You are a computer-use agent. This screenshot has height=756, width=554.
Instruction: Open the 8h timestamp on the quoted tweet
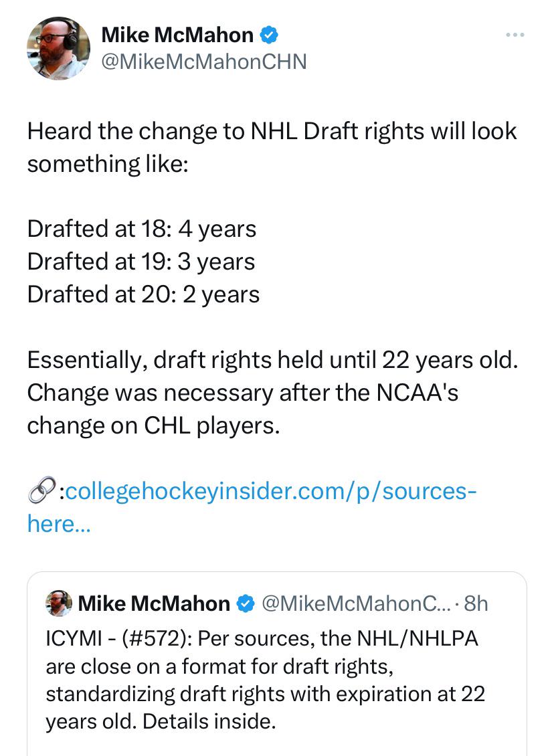tap(476, 603)
